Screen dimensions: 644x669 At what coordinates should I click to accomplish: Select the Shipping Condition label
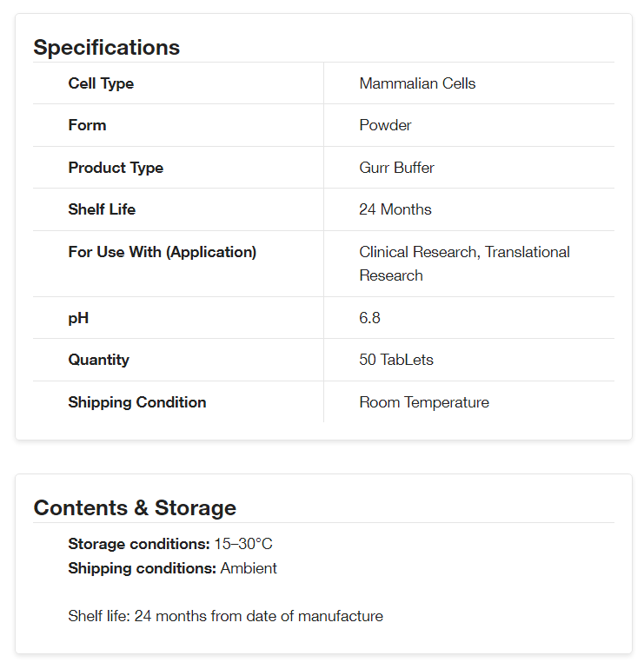[x=137, y=402]
